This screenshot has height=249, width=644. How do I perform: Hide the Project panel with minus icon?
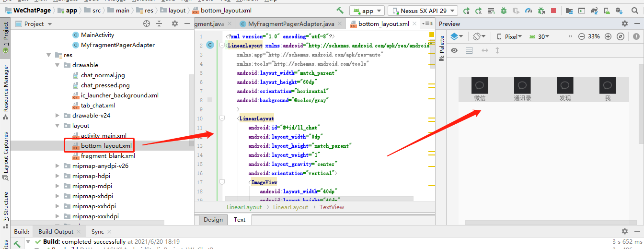(x=187, y=24)
